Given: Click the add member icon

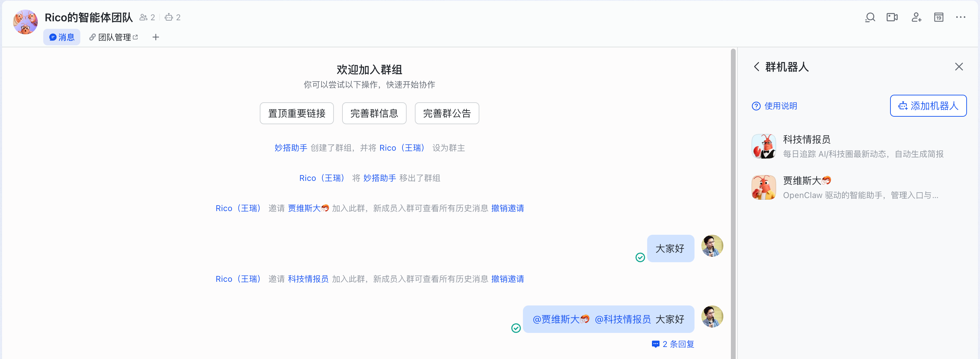Looking at the screenshot, I should pos(916,18).
